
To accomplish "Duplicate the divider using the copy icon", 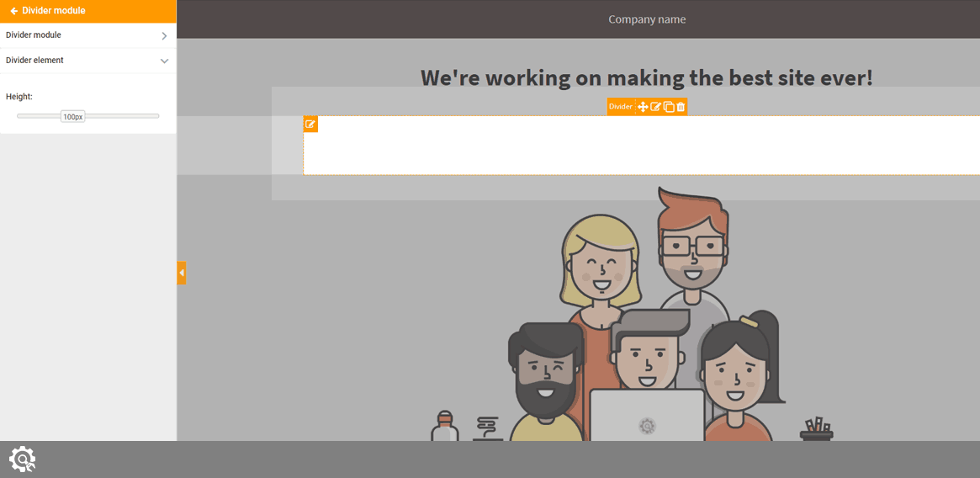I will coord(668,107).
